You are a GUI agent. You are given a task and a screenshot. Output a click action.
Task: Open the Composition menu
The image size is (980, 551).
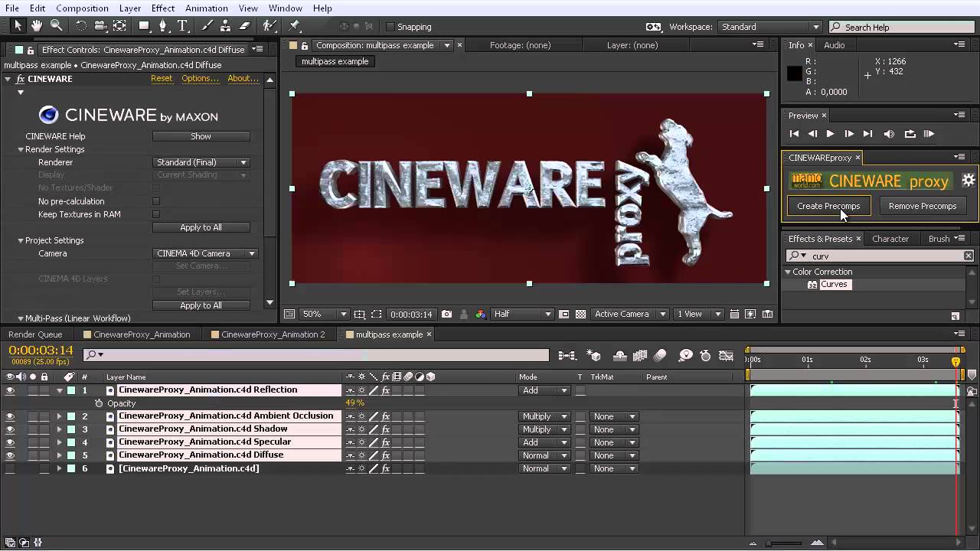(82, 8)
